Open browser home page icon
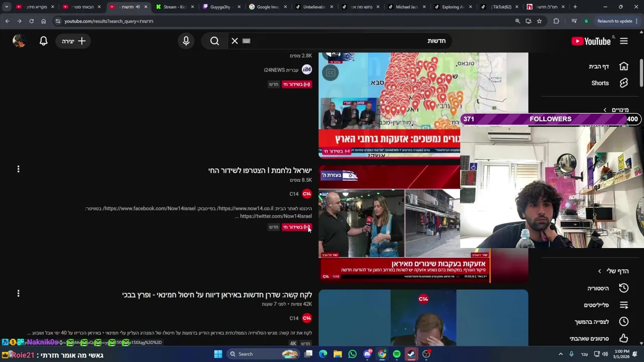Screen dimensions: 644x362 click(43, 21)
